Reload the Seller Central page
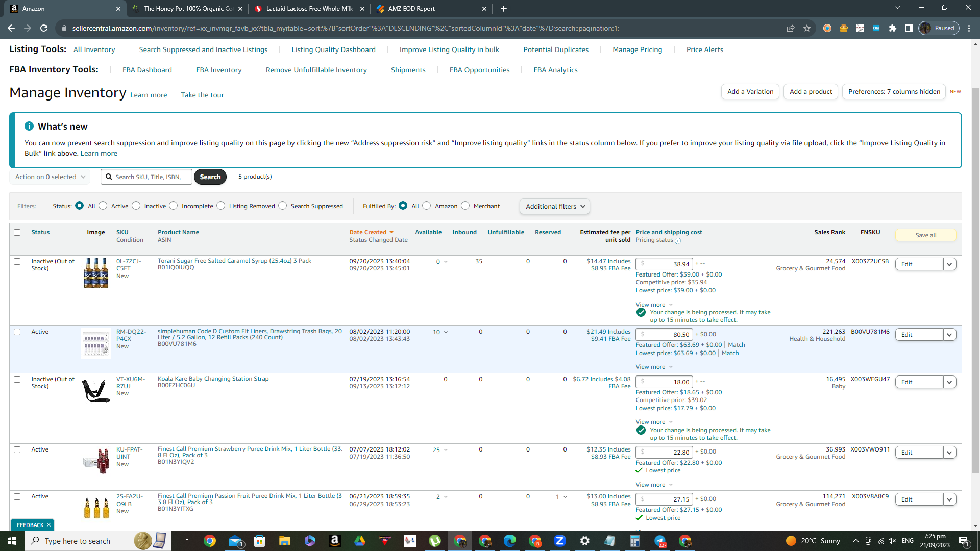 point(44,28)
